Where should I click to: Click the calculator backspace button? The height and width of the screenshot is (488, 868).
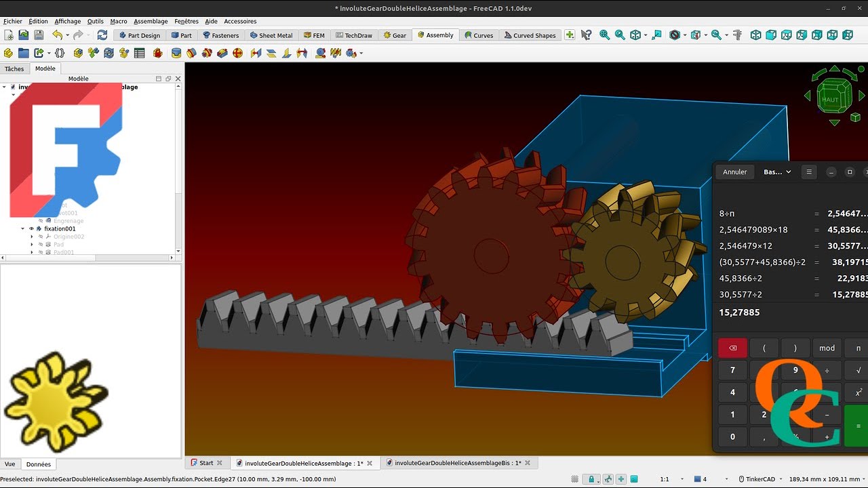[x=732, y=348]
